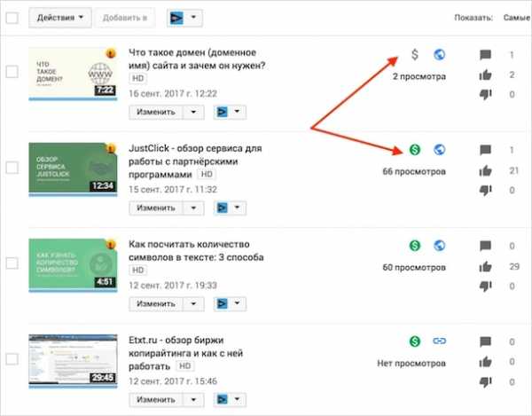Check the box for JustClick video
This screenshot has width=532, height=416.
(12, 167)
